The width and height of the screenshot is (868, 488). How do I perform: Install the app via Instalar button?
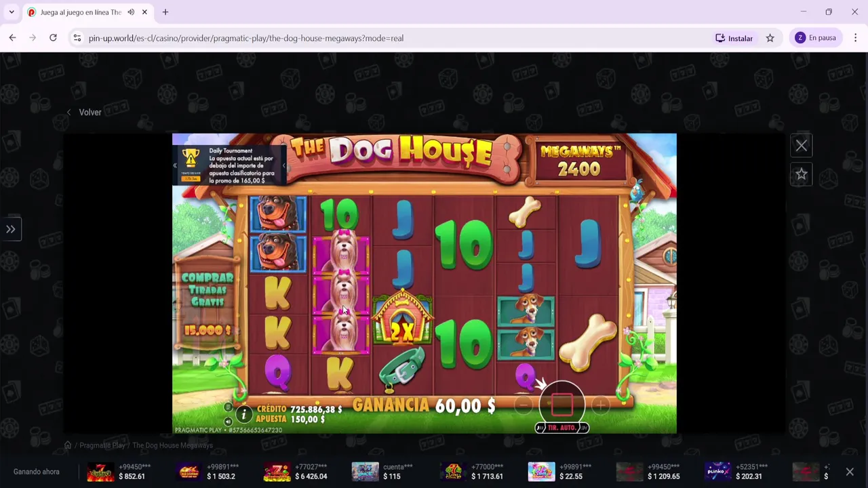(734, 38)
